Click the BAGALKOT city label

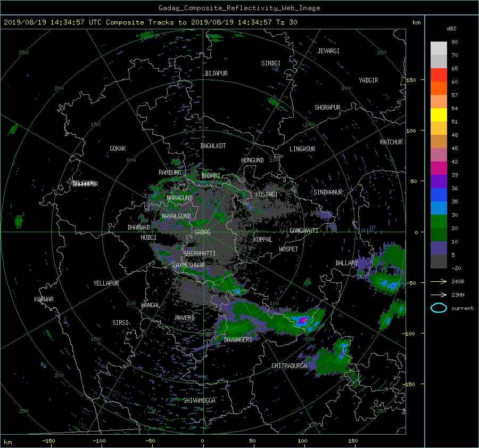pos(213,146)
